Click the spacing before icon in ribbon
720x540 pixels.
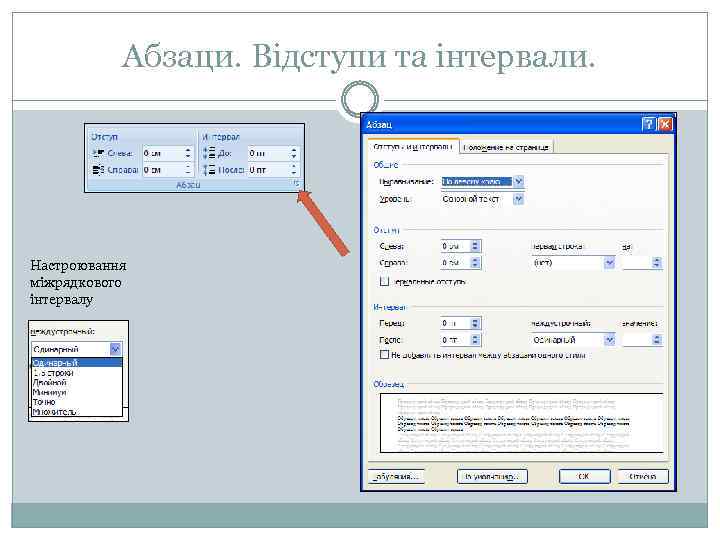pyautogui.click(x=209, y=153)
